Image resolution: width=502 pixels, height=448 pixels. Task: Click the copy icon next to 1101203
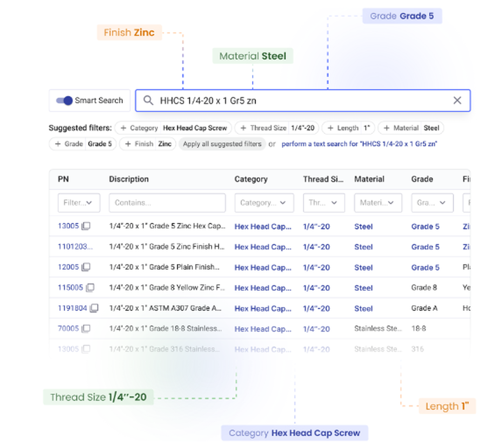(93, 247)
